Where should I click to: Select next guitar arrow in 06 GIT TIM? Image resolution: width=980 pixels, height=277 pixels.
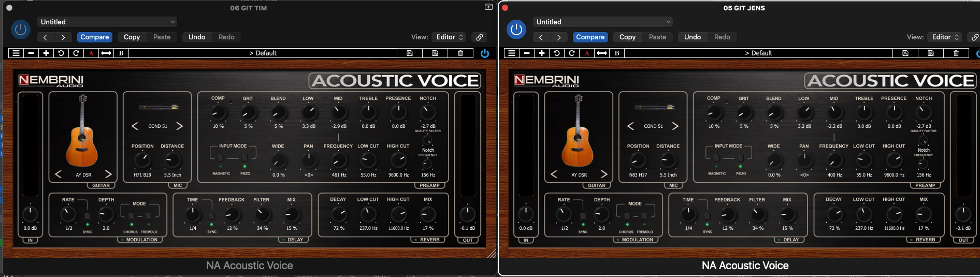pos(108,174)
